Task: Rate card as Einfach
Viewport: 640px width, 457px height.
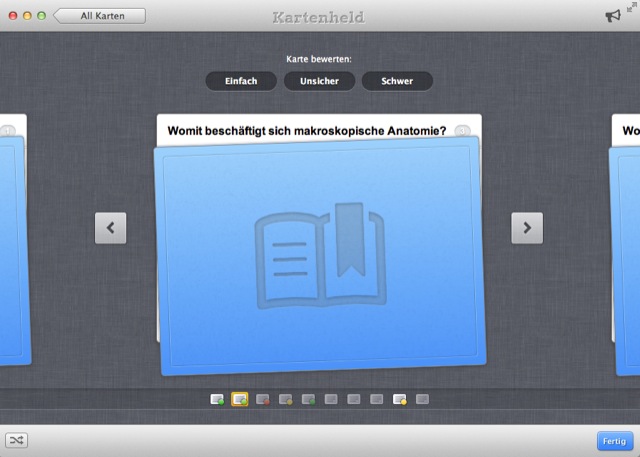Action: pos(241,81)
